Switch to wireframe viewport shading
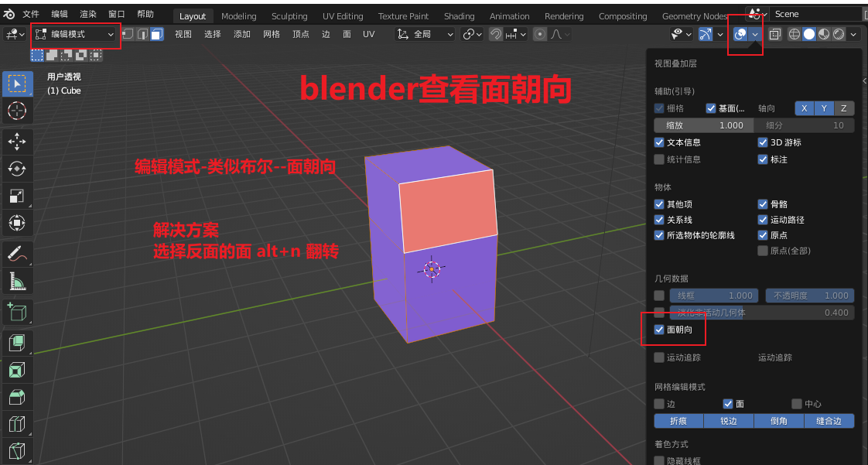Image resolution: width=868 pixels, height=465 pixels. pyautogui.click(x=795, y=34)
